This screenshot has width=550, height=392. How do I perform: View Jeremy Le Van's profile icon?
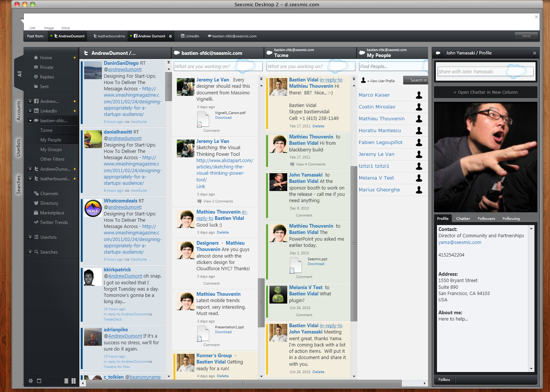[419, 154]
